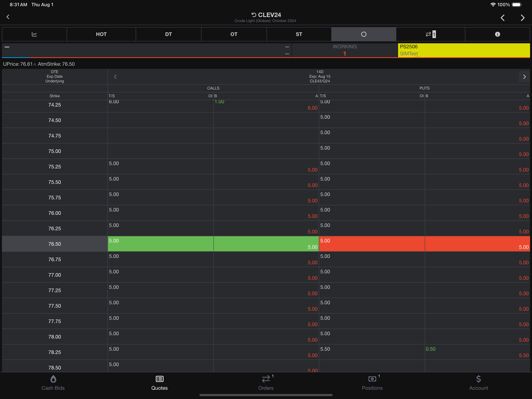This screenshot has width=532, height=399.
Task: Select the 75.50 strike
Action: pyautogui.click(x=55, y=182)
